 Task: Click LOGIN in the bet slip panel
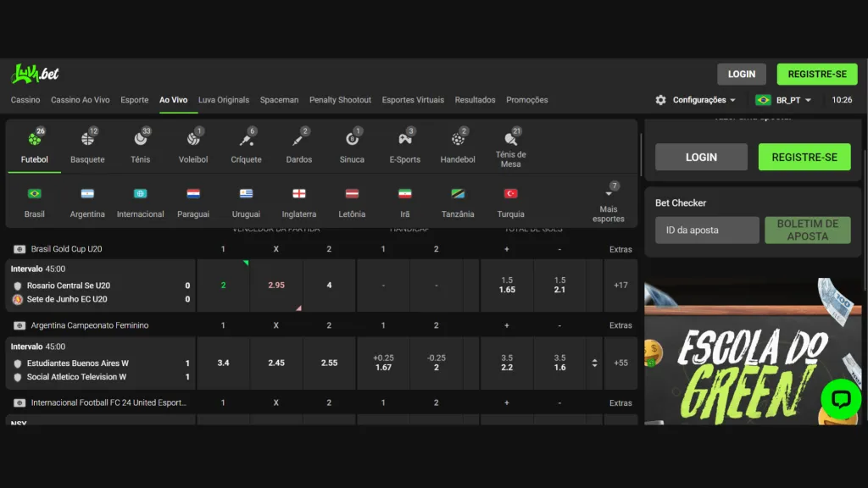[701, 157]
